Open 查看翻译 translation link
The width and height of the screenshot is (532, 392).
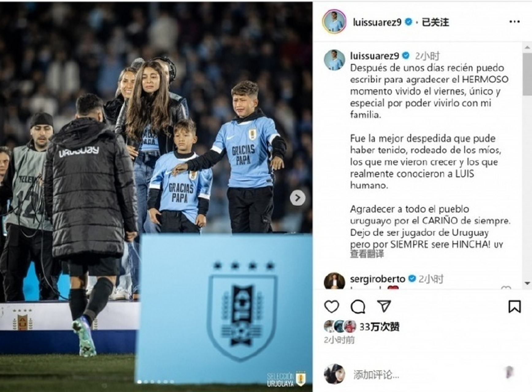coord(367,254)
